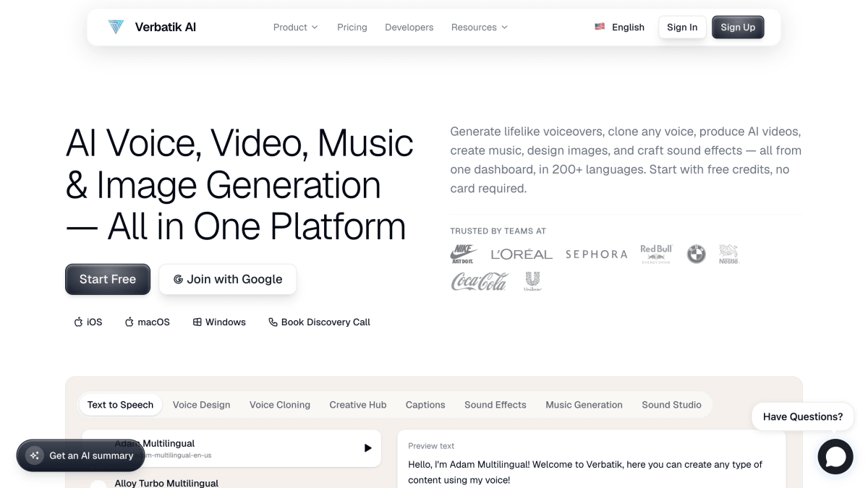Image resolution: width=868 pixels, height=488 pixels.
Task: Click Get an AI summary button
Action: pyautogui.click(x=80, y=455)
